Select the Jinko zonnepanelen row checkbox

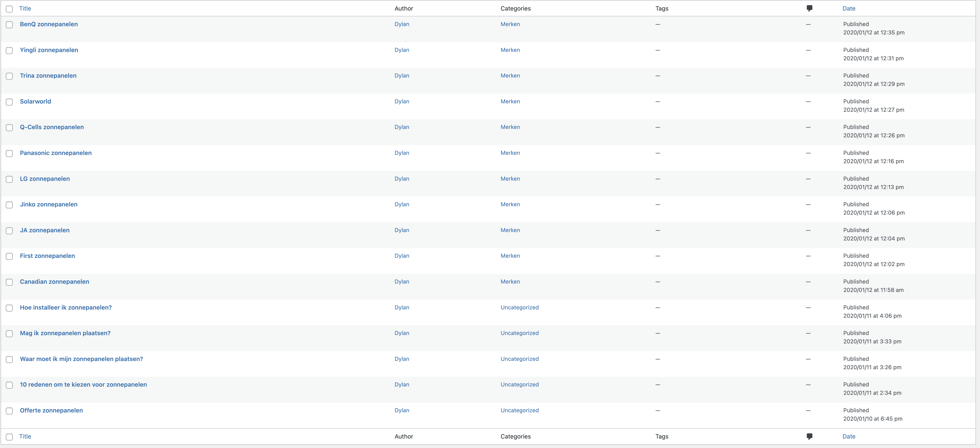coord(9,205)
